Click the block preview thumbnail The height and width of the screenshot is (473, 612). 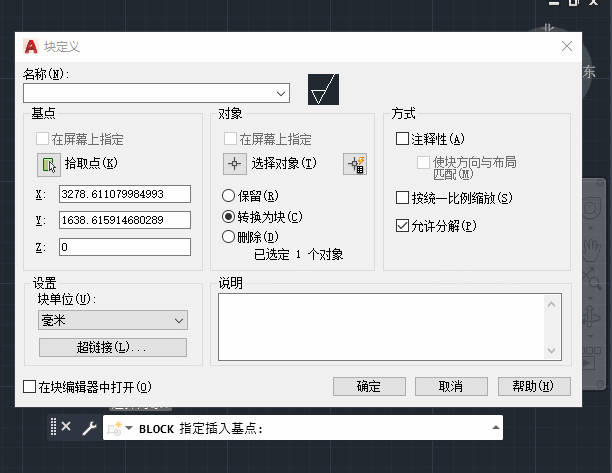tap(323, 89)
